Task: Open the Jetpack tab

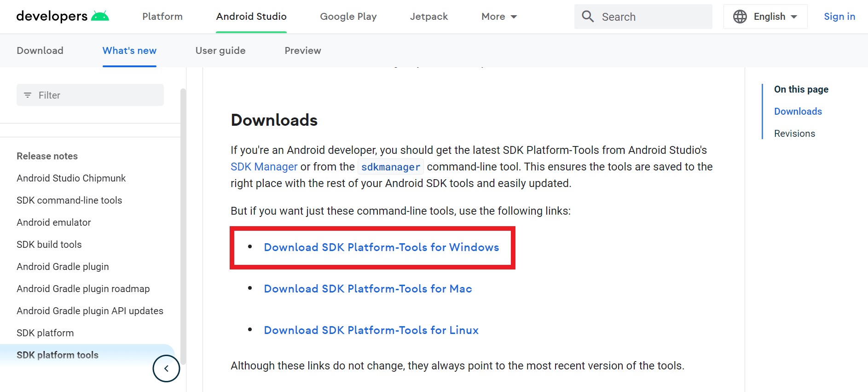Action: 429,17
